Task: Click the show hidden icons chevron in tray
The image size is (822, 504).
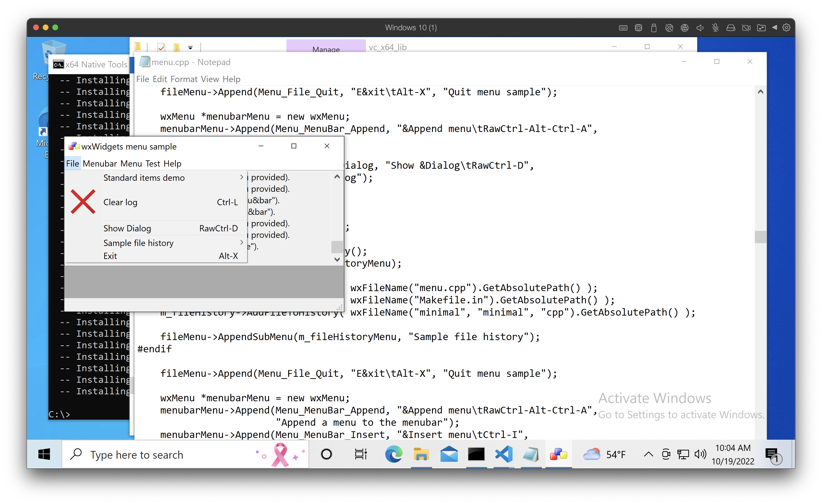Action: click(648, 454)
